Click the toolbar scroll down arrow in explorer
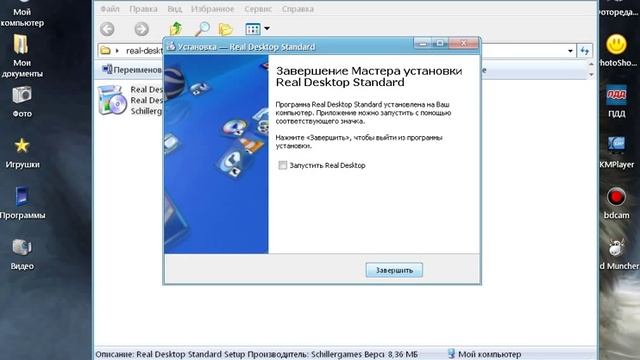This screenshot has height=360, width=640. click(x=591, y=75)
